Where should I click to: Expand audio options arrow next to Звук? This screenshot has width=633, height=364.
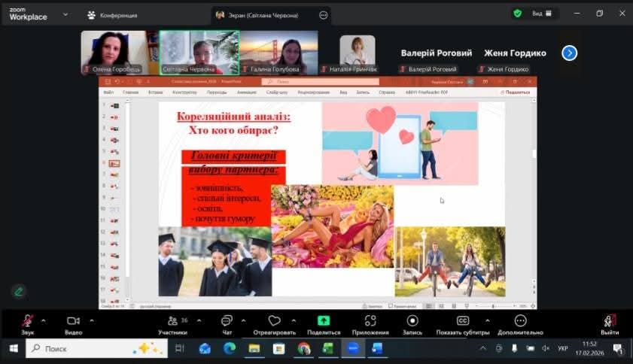pyautogui.click(x=43, y=320)
